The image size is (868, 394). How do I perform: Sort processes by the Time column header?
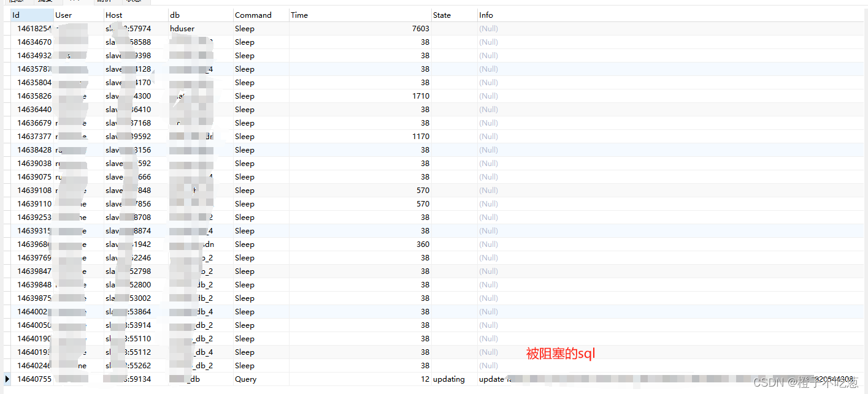pos(359,15)
